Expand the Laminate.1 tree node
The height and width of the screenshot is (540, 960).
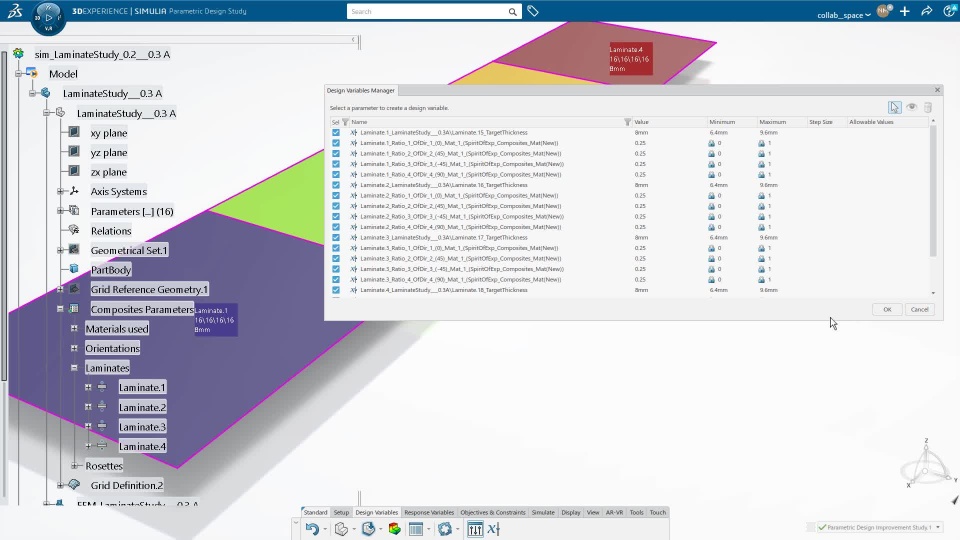point(88,387)
